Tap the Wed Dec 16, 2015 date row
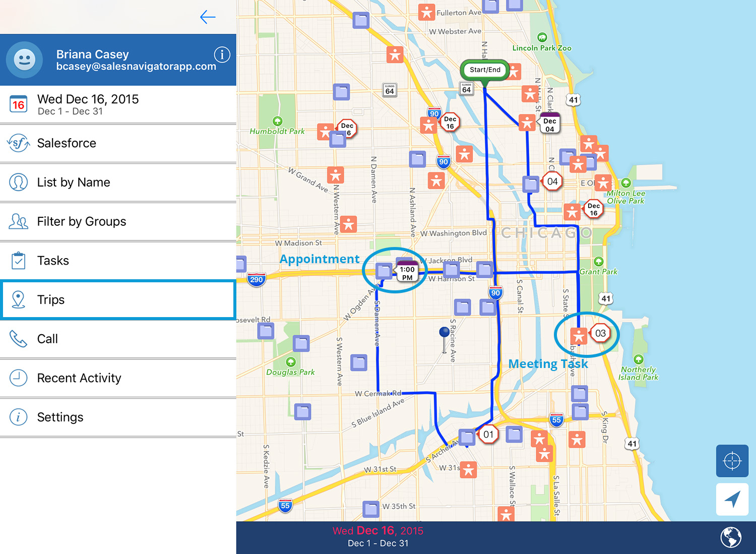This screenshot has height=554, width=756. coord(118,104)
